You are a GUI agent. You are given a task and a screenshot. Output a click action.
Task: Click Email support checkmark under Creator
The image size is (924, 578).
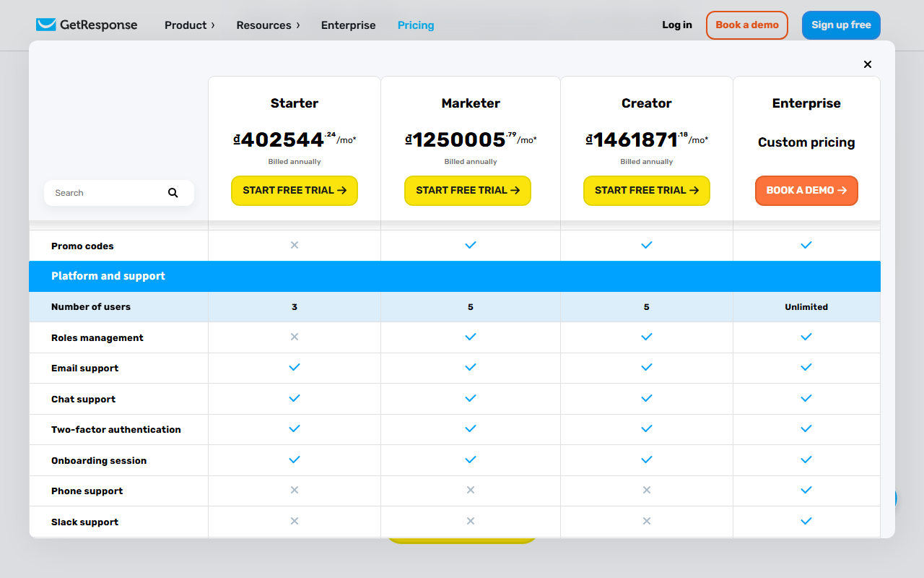(647, 367)
